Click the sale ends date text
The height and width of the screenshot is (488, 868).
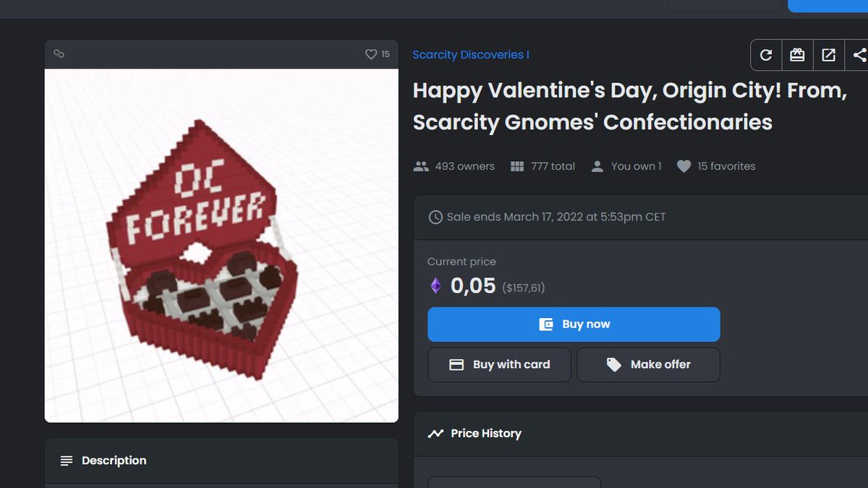coord(556,217)
